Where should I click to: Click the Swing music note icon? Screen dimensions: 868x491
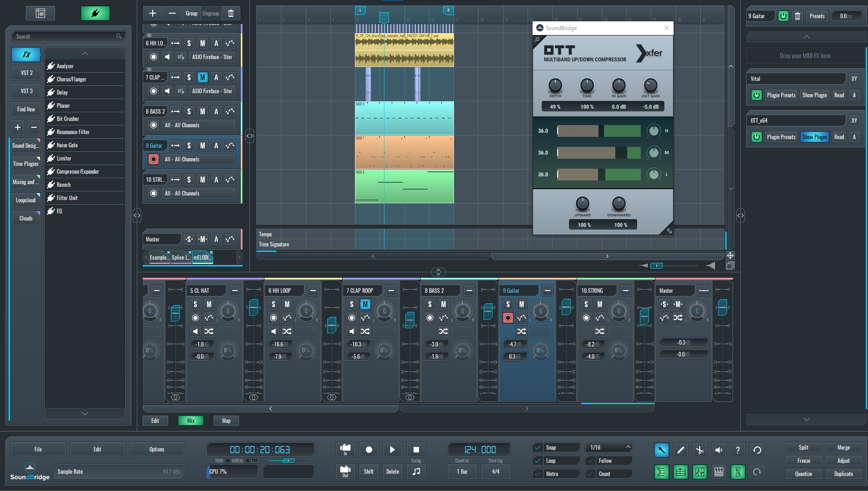pyautogui.click(x=416, y=471)
